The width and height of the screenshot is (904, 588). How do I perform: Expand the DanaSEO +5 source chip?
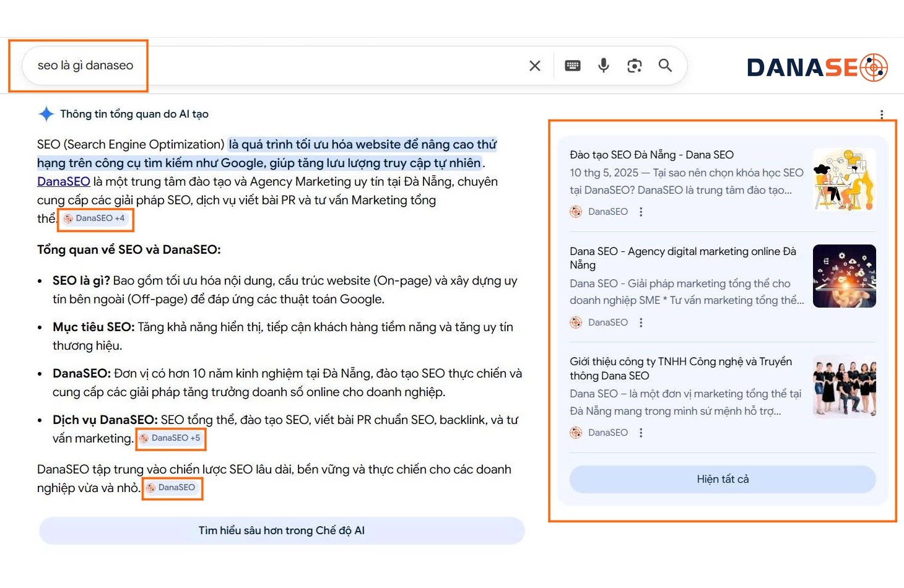[170, 438]
